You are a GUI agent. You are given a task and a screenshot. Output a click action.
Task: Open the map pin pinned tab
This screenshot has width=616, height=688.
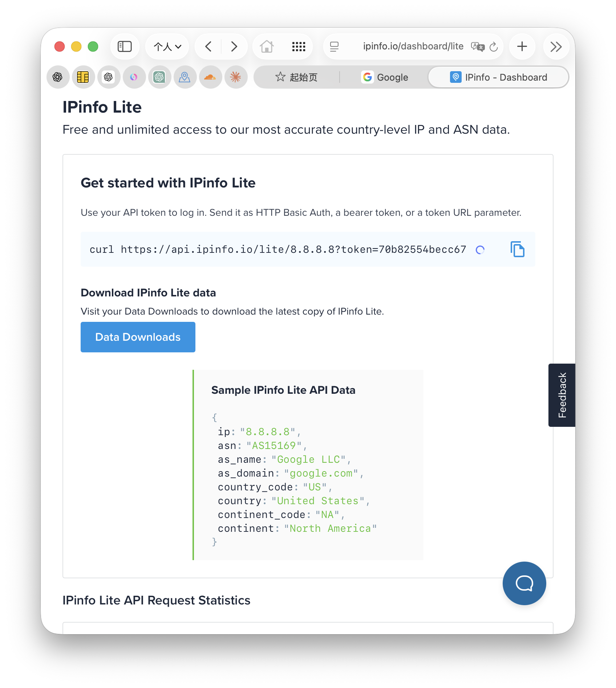(185, 77)
